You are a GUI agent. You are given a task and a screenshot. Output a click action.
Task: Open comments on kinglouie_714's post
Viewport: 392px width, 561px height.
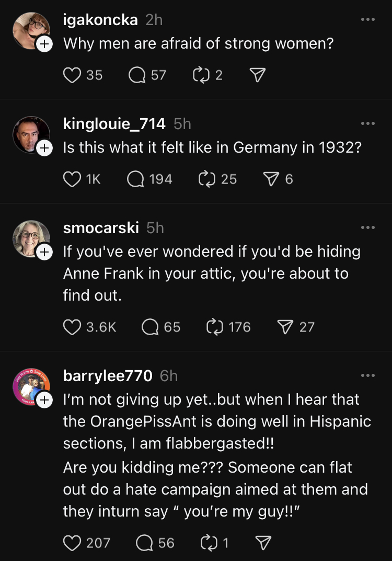tap(136, 179)
